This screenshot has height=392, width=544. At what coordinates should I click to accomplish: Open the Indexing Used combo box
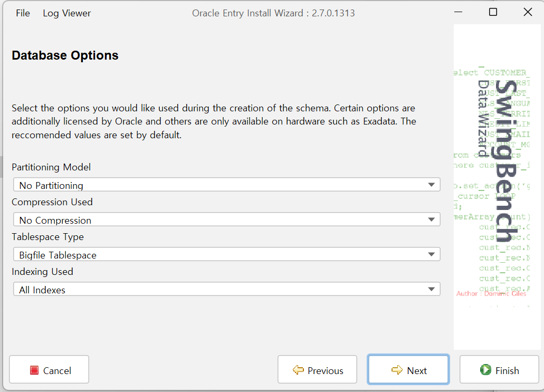tap(226, 289)
